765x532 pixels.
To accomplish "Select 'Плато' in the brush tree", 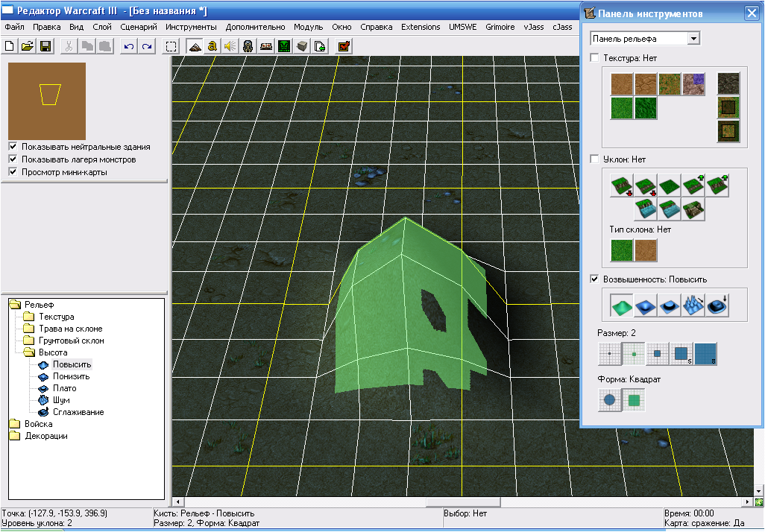I will click(x=64, y=388).
